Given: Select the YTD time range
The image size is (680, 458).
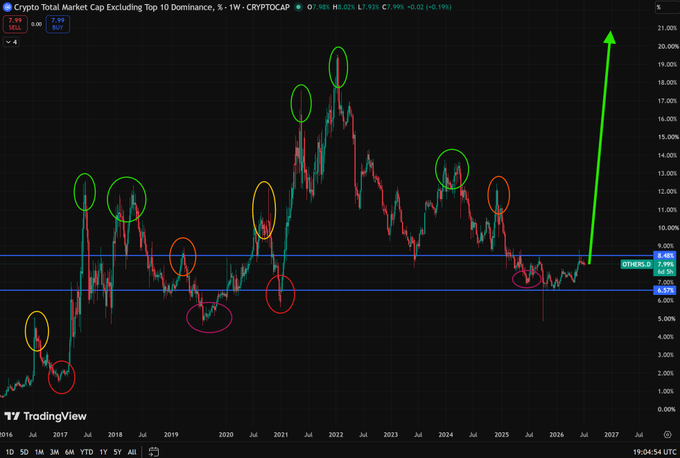Looking at the screenshot, I should [87, 452].
